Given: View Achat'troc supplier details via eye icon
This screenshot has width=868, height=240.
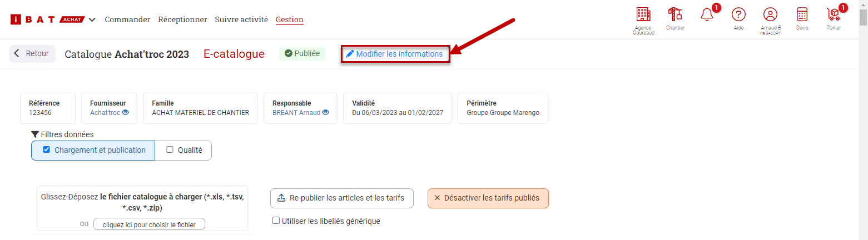Looking at the screenshot, I should 126,112.
